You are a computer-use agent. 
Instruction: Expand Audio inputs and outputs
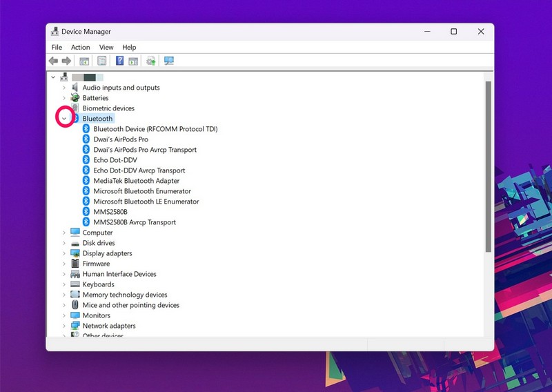(64, 88)
